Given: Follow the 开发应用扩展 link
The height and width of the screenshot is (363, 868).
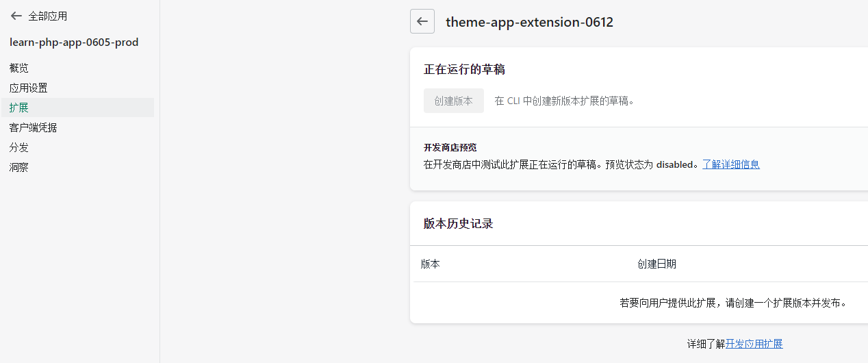Looking at the screenshot, I should (754, 344).
